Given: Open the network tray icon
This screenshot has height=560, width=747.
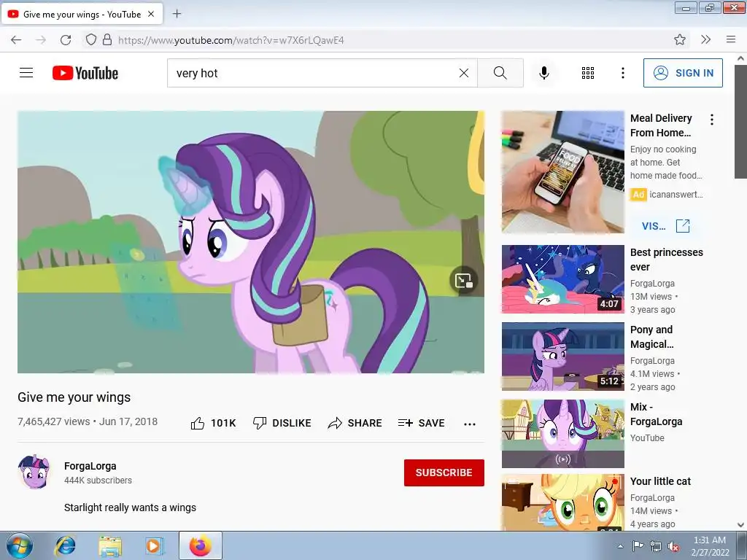Looking at the screenshot, I should [x=656, y=547].
